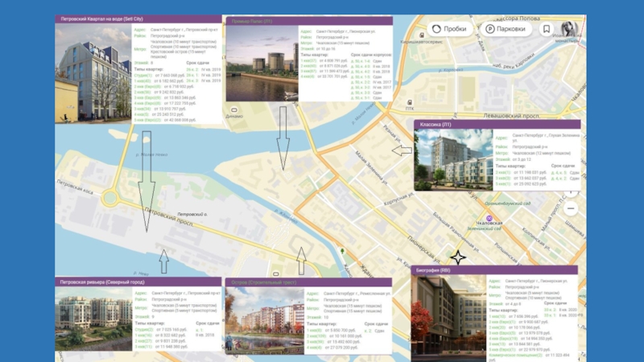Click the Чкаловская station name label

pyautogui.click(x=489, y=224)
